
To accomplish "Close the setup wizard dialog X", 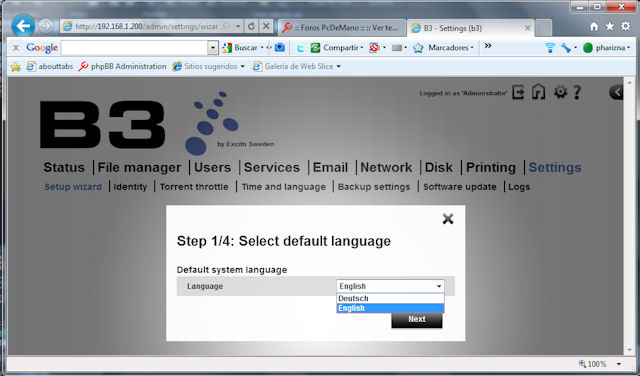I will pos(448,219).
